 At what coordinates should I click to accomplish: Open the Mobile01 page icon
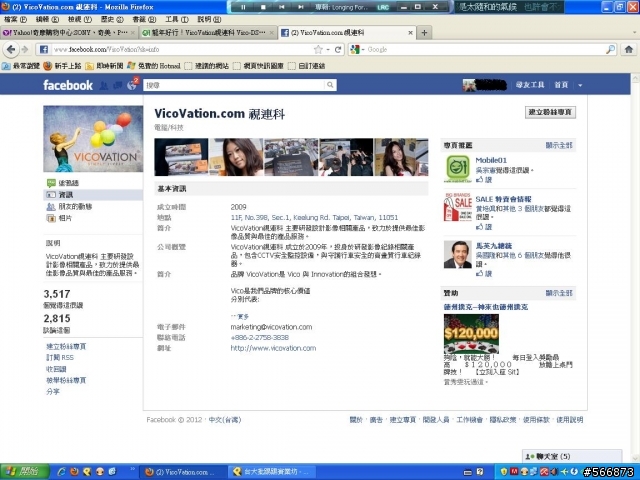coord(458,168)
